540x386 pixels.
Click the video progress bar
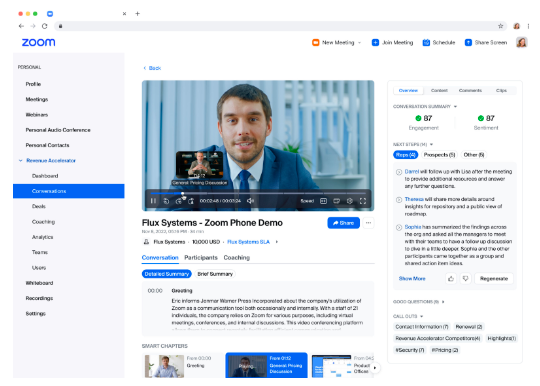click(x=258, y=194)
